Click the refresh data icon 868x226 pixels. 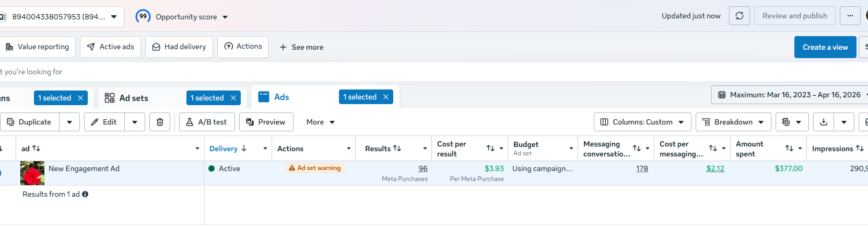point(740,16)
